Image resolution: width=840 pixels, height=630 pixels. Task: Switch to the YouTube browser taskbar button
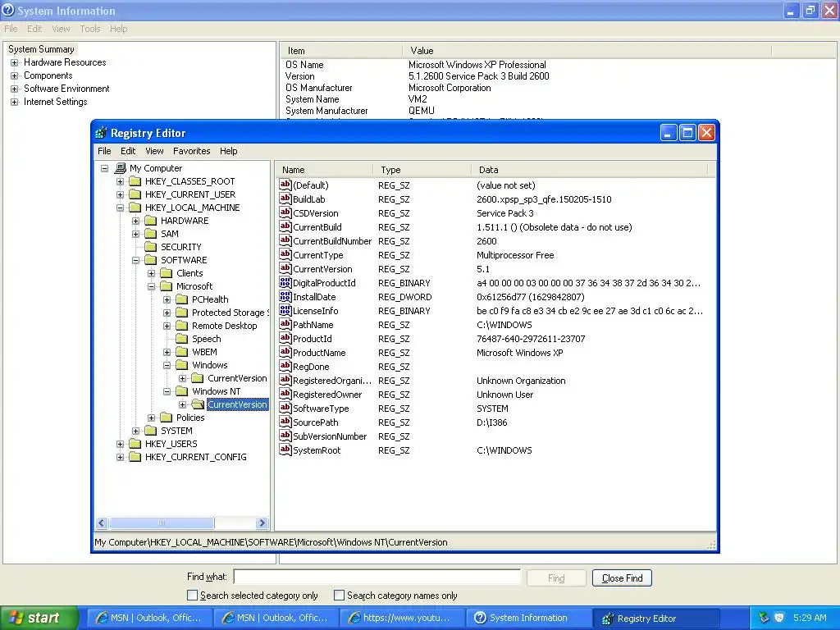tap(402, 618)
